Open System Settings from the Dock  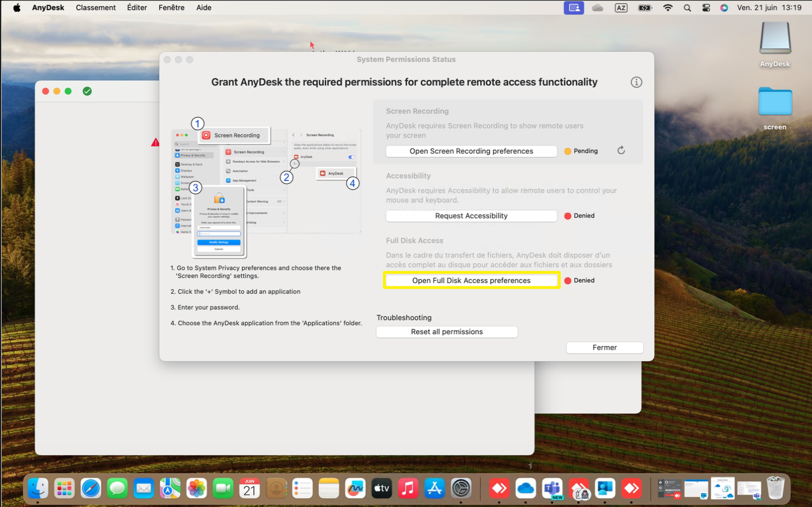(461, 488)
